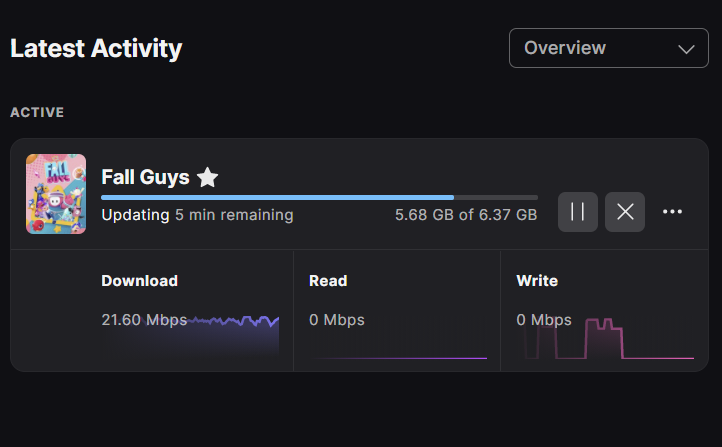Click the 0 Mbps value under Read
Image resolution: width=722 pixels, height=447 pixels.
tap(337, 320)
